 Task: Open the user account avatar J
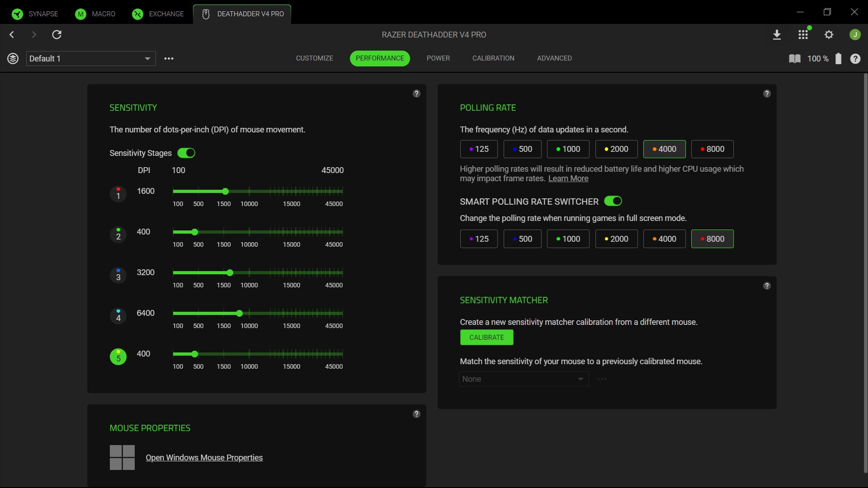[855, 35]
